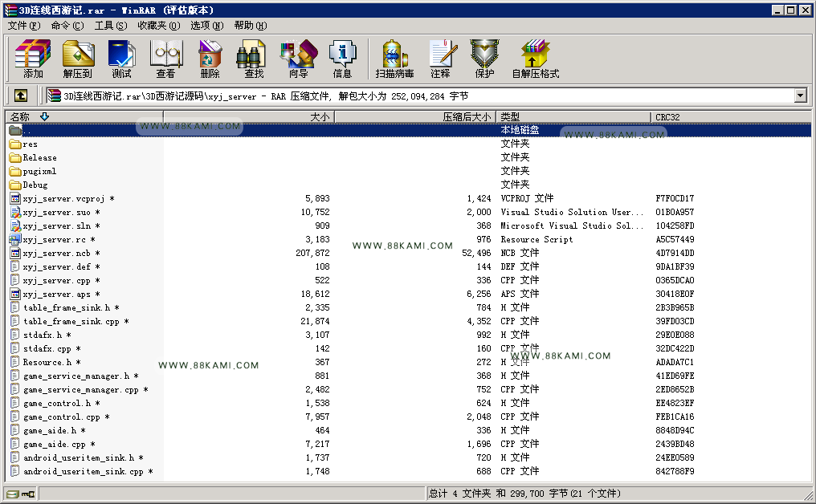Open the address path dropdown arrow
Image resolution: width=816 pixels, height=504 pixels.
(x=801, y=96)
